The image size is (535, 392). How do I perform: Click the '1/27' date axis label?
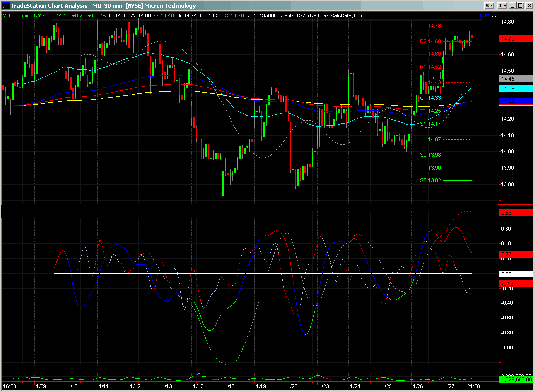pyautogui.click(x=449, y=386)
